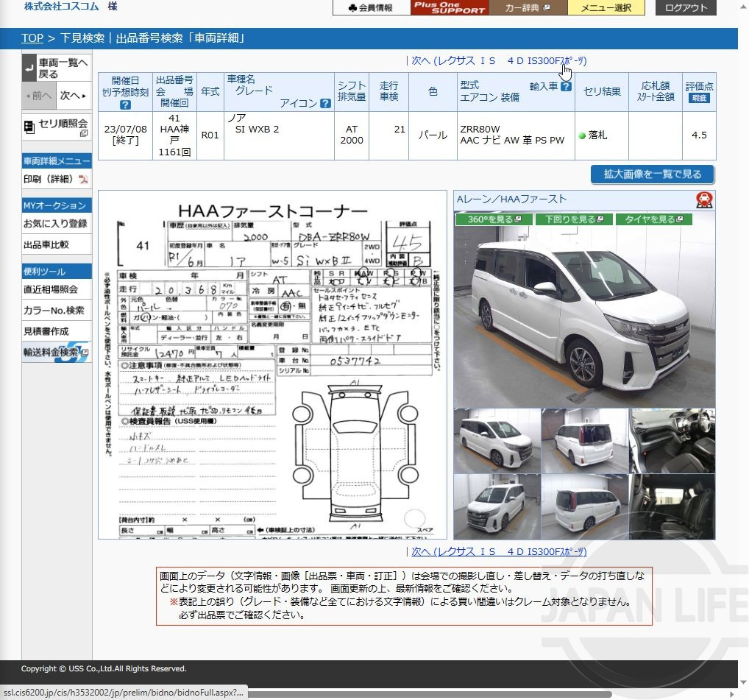Click the 車両一覧へ戻る return arrow icon
Screen dimensions: 749x700
pos(29,68)
